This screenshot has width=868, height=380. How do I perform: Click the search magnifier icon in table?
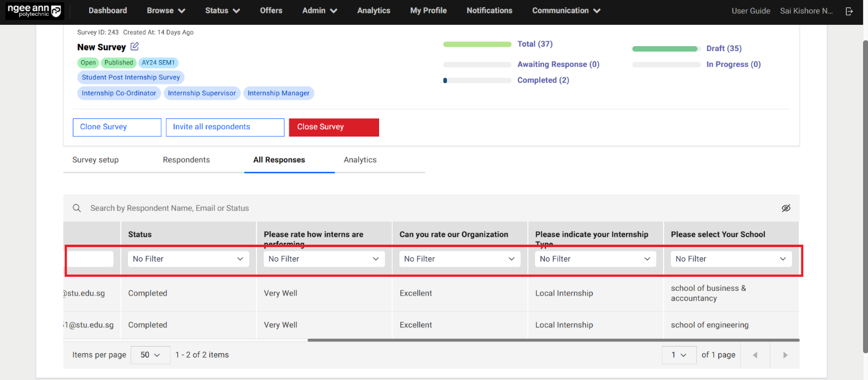pos(77,208)
